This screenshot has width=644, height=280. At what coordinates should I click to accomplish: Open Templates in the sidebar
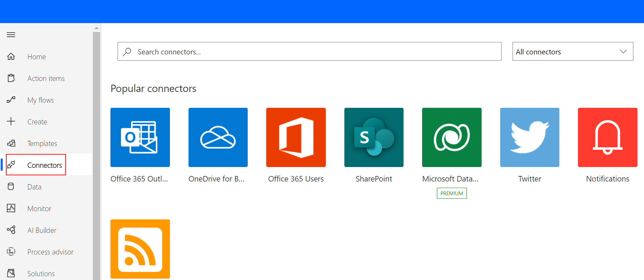click(x=42, y=144)
